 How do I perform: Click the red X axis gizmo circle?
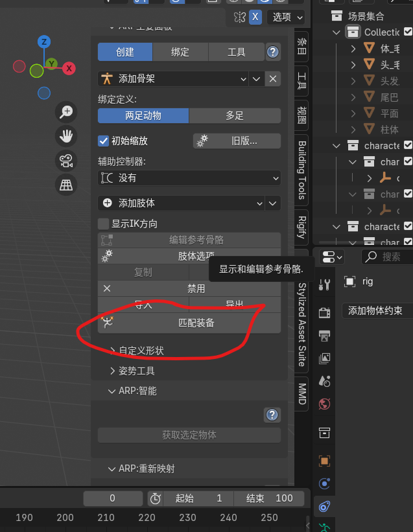click(69, 69)
